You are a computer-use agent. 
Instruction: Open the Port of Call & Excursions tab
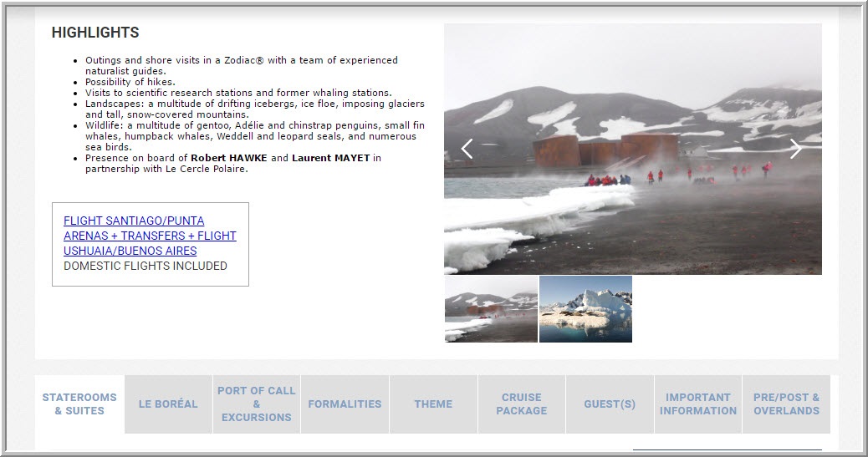[x=257, y=404]
